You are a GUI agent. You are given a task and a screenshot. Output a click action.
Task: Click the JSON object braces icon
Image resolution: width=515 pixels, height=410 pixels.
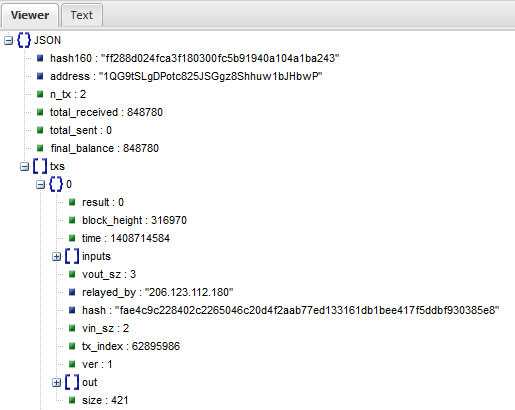(x=24, y=40)
